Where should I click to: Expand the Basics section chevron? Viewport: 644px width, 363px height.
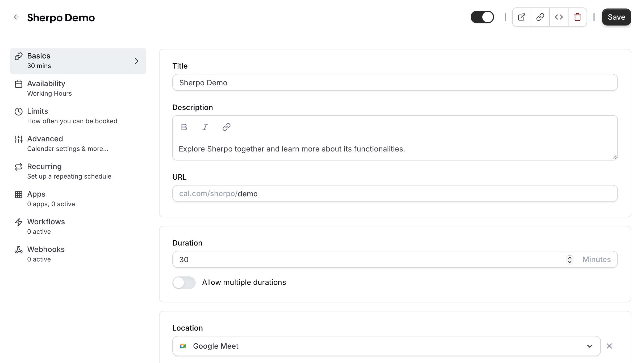click(137, 61)
